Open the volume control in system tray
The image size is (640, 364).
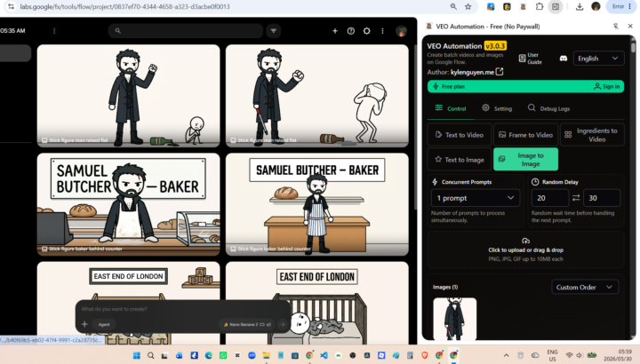tap(580, 355)
